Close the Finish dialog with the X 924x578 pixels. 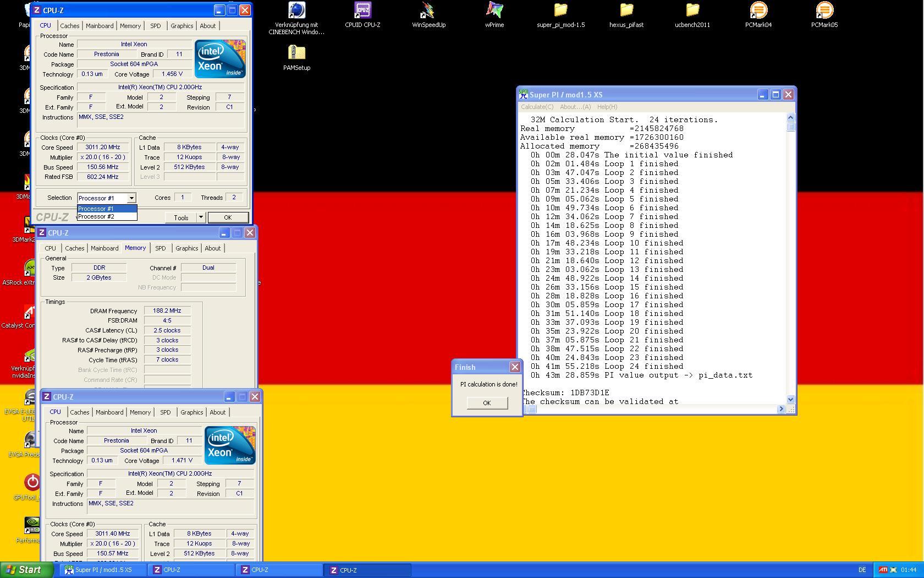tap(515, 367)
